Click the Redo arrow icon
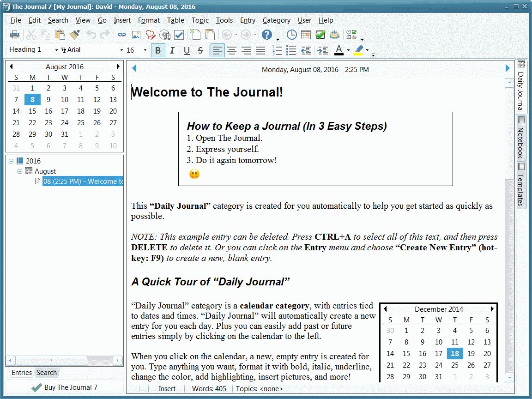 coord(105,35)
